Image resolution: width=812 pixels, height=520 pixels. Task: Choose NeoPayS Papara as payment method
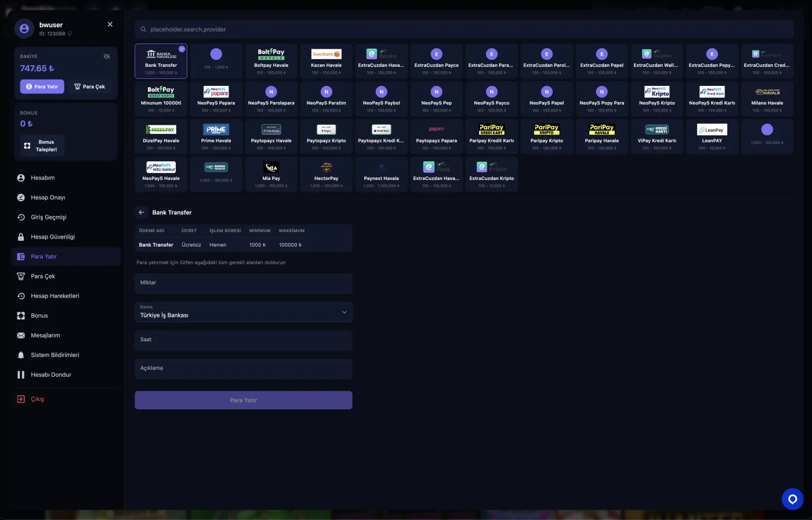[216, 98]
